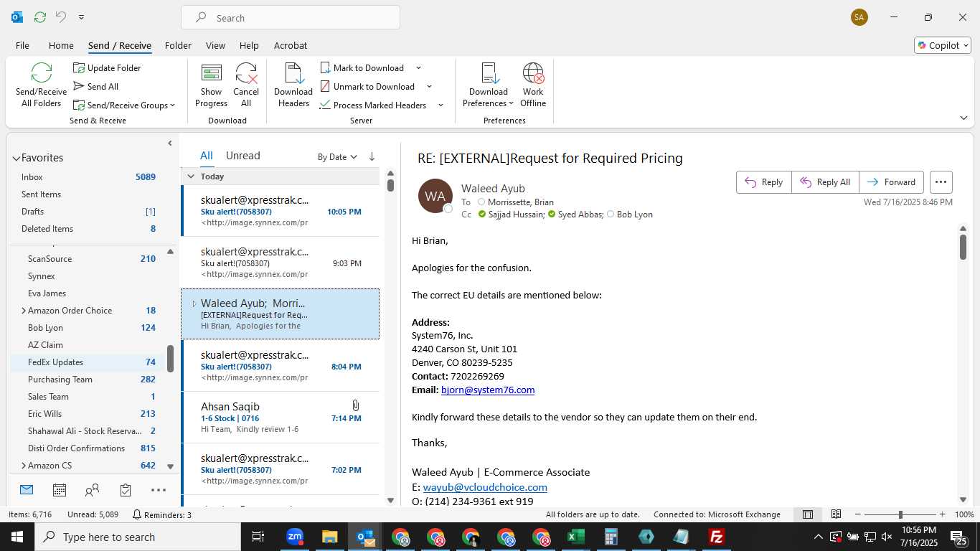Click bjorn@system76.com email link
Image resolution: width=980 pixels, height=551 pixels.
488,390
